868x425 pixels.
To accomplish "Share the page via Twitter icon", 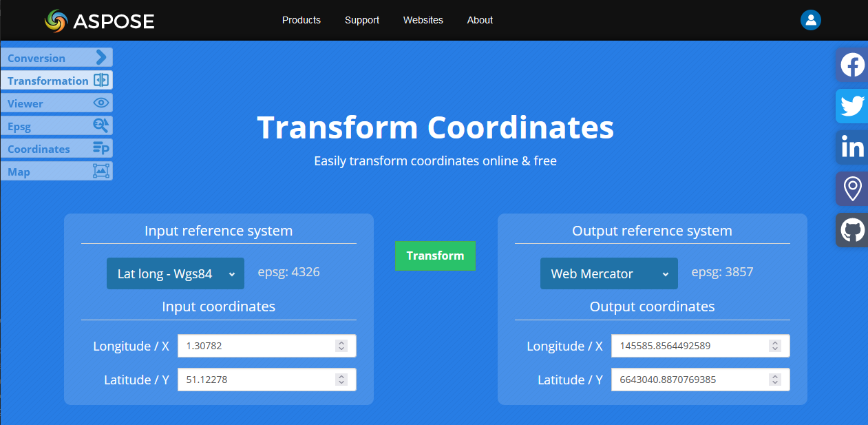I will click(x=852, y=106).
